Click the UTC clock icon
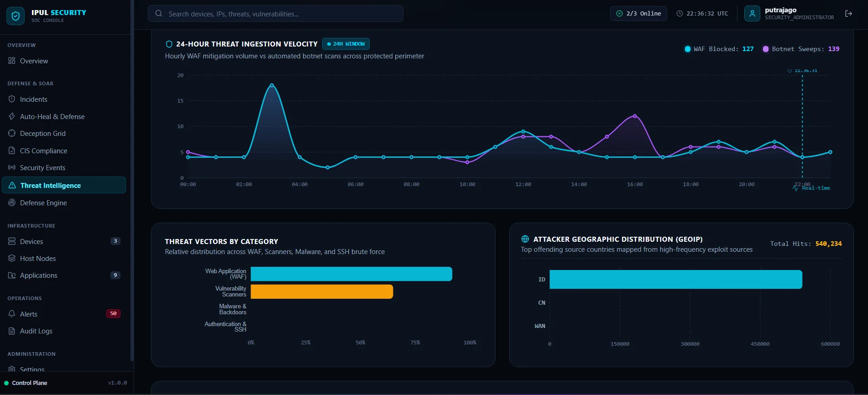The image size is (868, 395). [x=680, y=14]
